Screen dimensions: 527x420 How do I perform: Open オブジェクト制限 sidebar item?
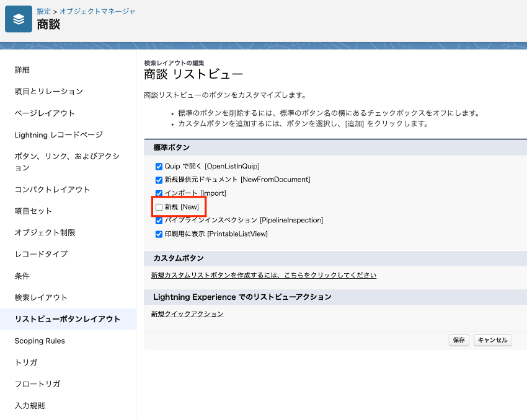coord(45,232)
